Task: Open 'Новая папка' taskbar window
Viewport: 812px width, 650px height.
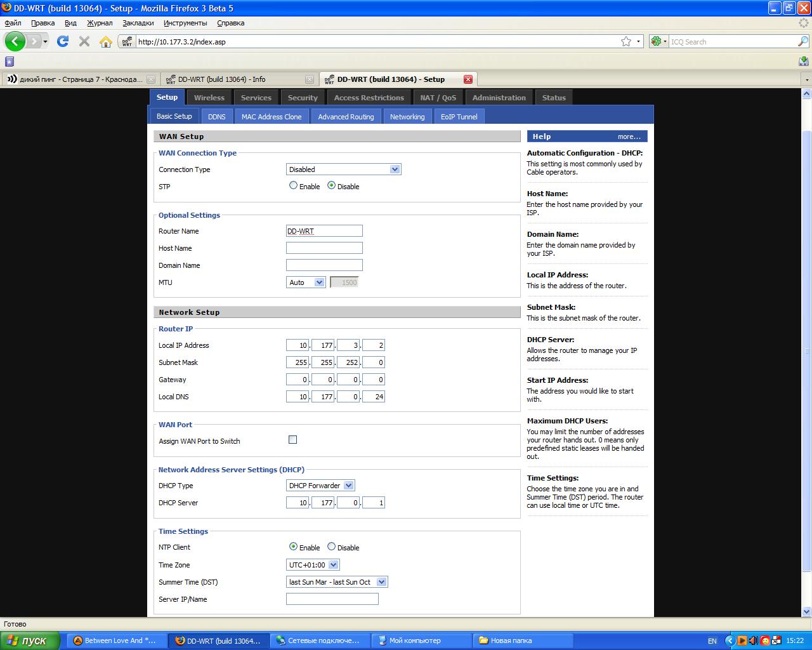Action: 523,640
